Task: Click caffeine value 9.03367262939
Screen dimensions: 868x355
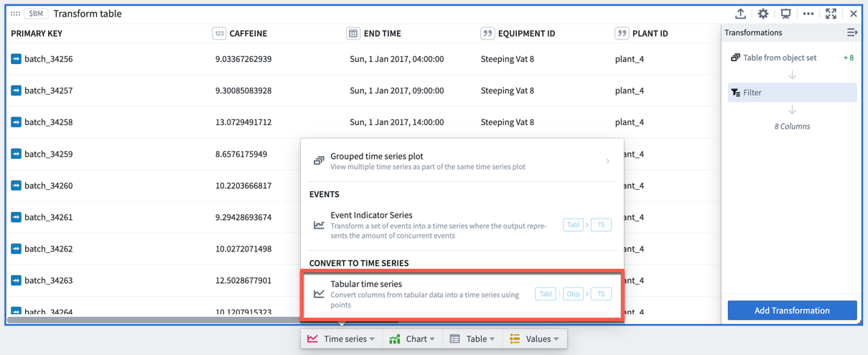Action: coord(243,59)
